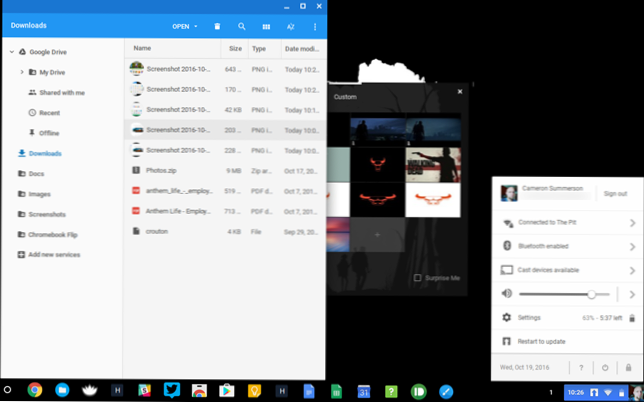
Task: Click Add new services
Action: 54,255
